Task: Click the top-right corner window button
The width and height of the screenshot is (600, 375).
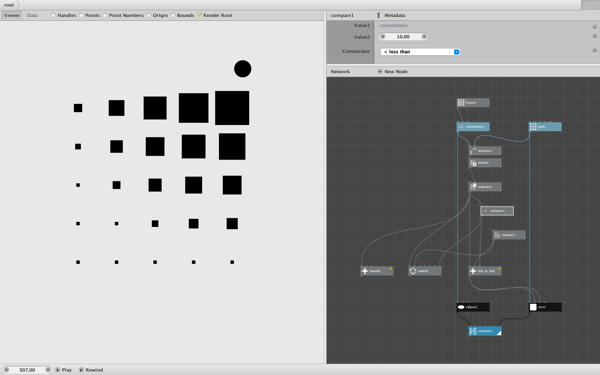Action: [x=588, y=5]
